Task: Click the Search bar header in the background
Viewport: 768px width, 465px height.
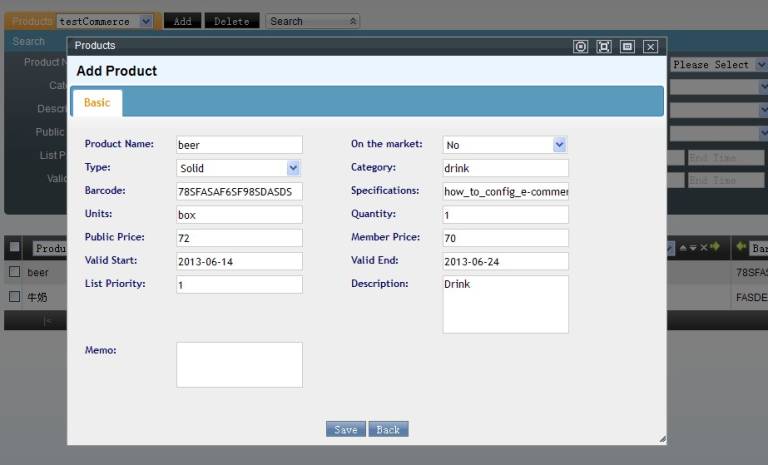Action: [29, 41]
